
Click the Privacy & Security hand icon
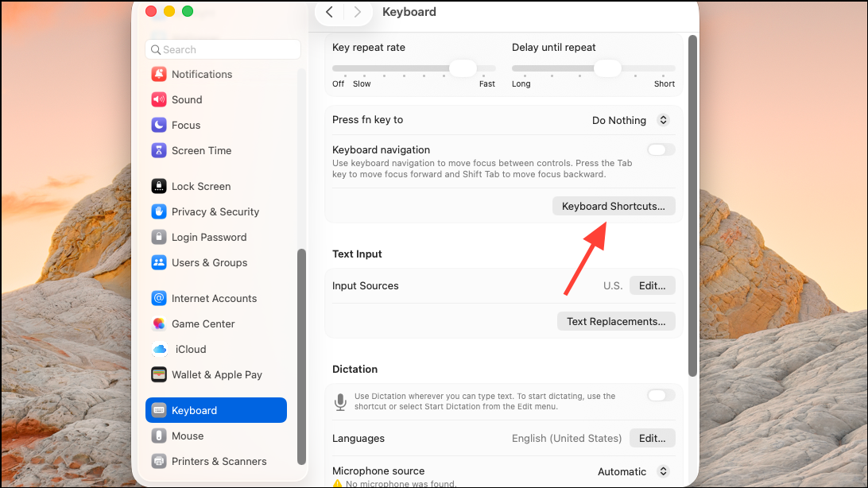159,211
